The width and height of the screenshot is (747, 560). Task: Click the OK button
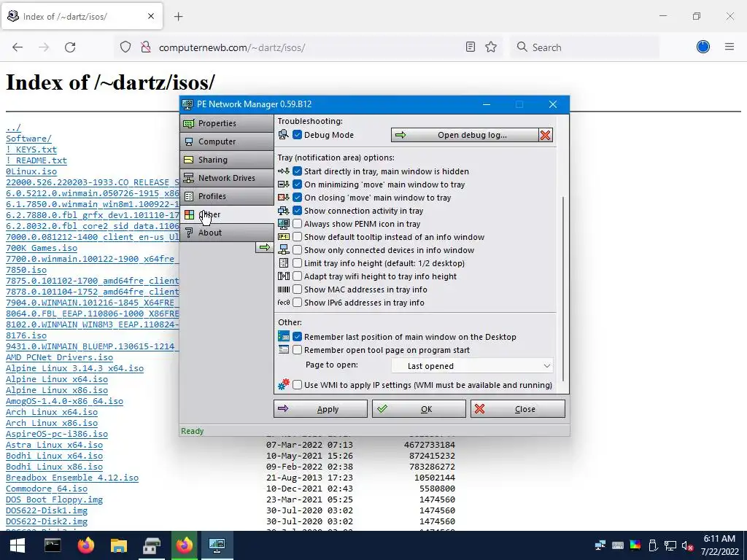(x=419, y=409)
